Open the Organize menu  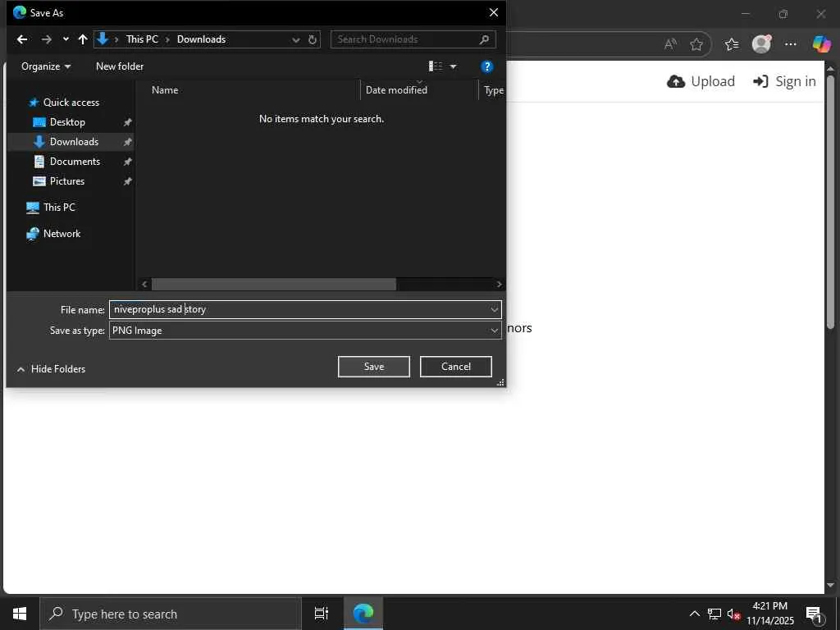(46, 66)
